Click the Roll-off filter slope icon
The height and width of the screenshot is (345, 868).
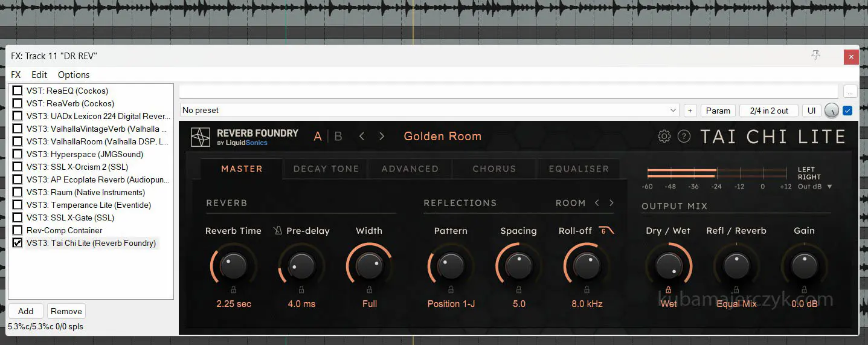[606, 231]
